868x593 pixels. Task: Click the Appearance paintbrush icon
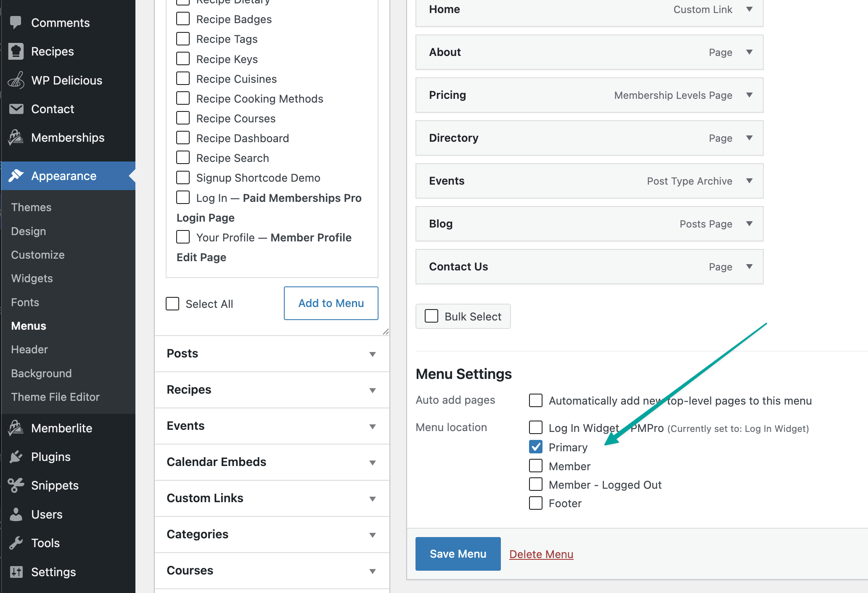(x=16, y=176)
